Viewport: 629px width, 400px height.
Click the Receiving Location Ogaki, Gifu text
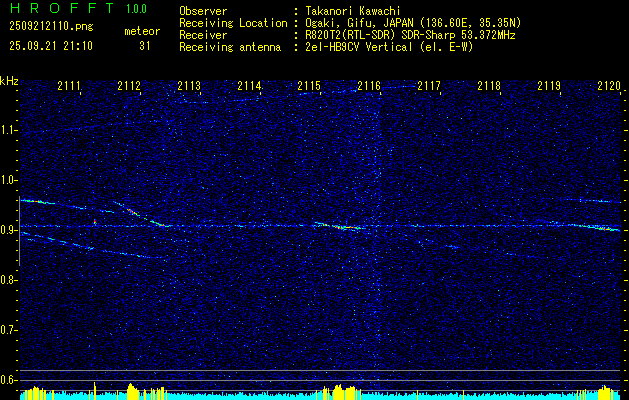pyautogui.click(x=413, y=23)
